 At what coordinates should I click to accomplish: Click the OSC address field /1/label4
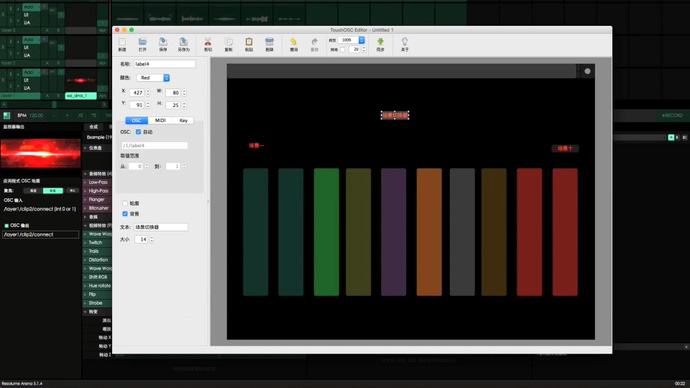click(x=154, y=145)
